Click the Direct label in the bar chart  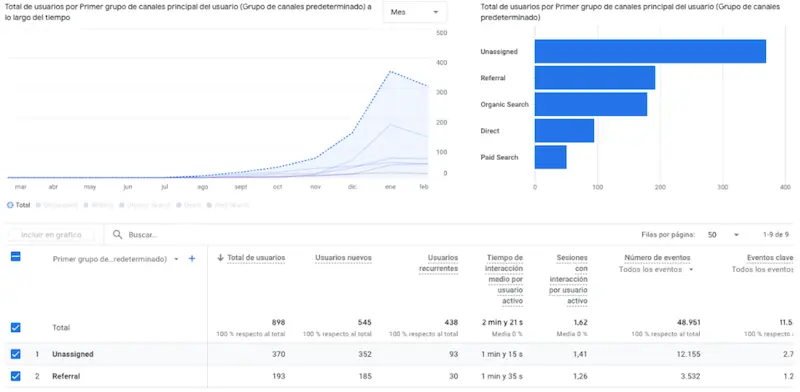pos(490,131)
